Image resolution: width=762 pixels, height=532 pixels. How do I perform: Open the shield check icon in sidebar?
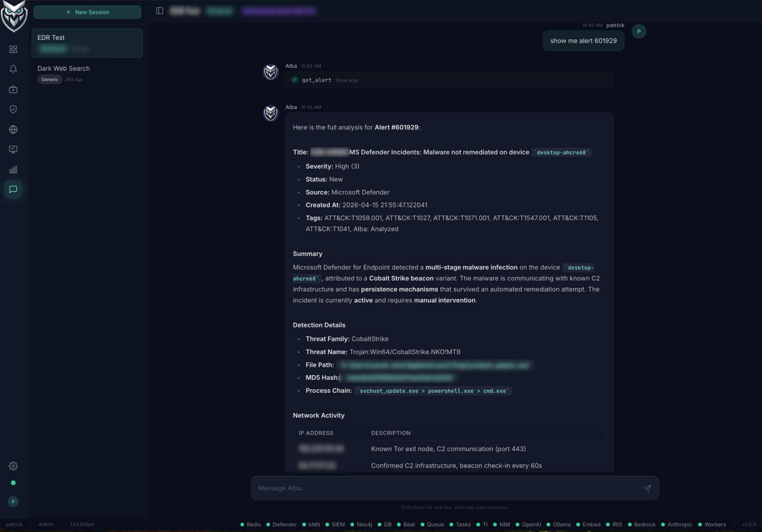tap(13, 109)
